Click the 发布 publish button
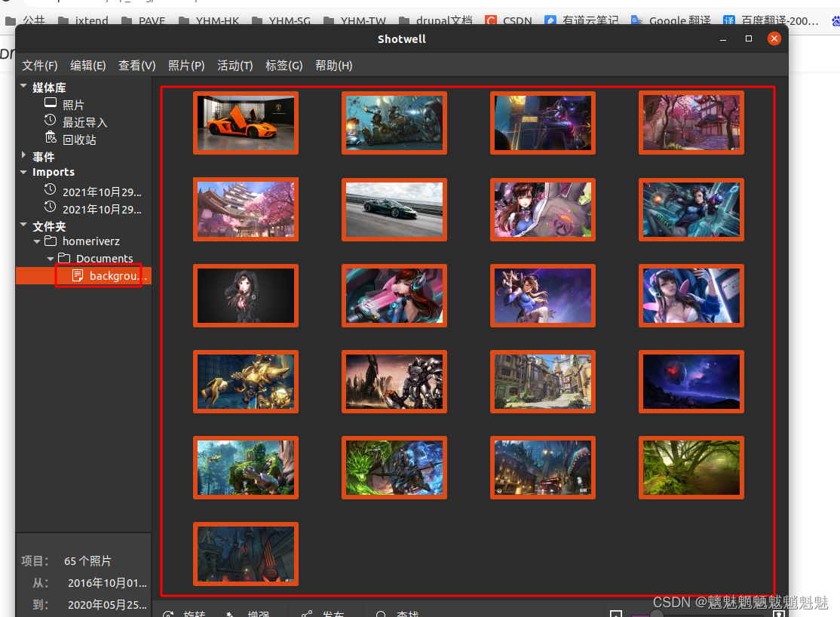Screen dimensions: 840x617 (x=323, y=612)
